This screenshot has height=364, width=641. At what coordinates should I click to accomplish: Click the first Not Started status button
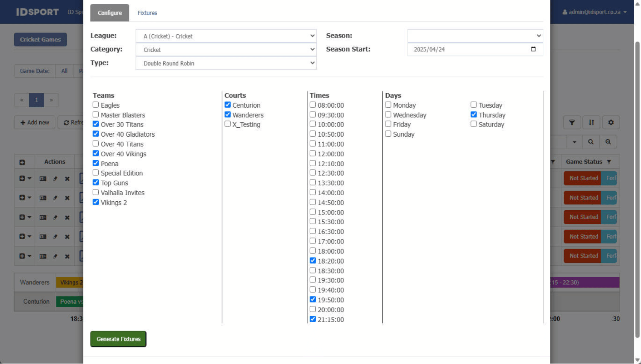pyautogui.click(x=583, y=178)
